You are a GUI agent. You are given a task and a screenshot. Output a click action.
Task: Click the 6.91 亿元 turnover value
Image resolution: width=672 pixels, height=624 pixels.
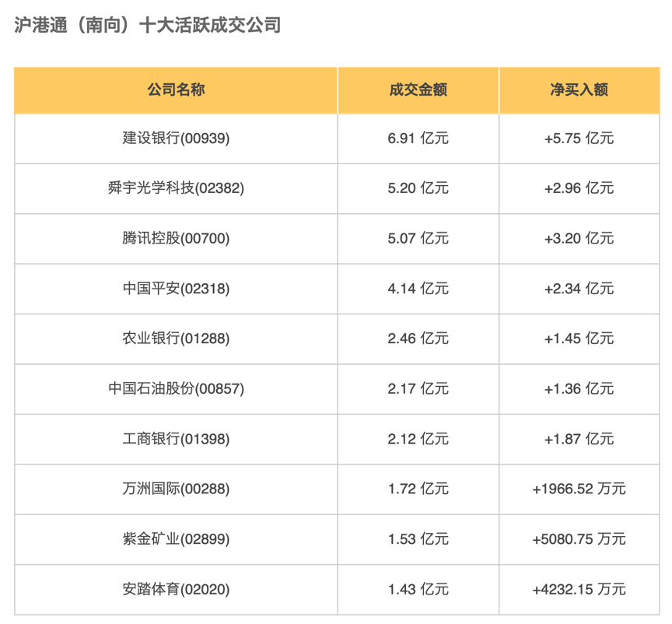click(x=418, y=138)
